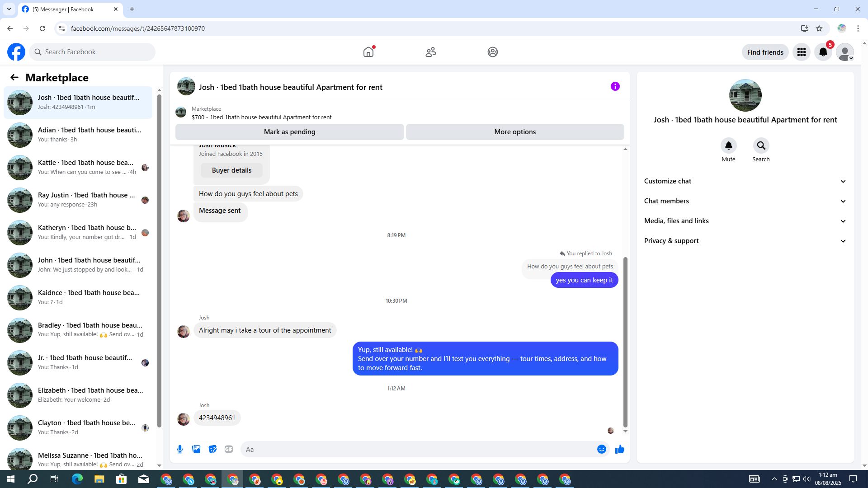The height and width of the screenshot is (488, 868).
Task: Go to the Facebook Home tab
Action: (x=368, y=52)
